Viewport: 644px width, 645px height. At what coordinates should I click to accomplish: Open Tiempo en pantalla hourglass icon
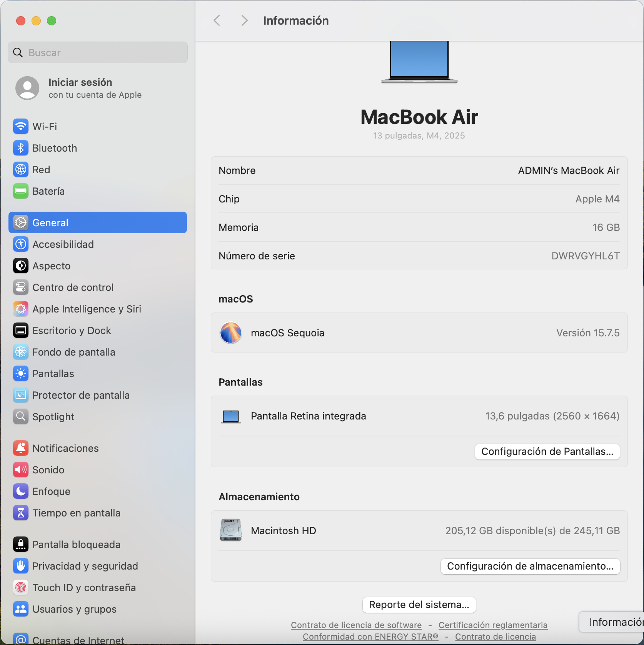[x=21, y=513]
